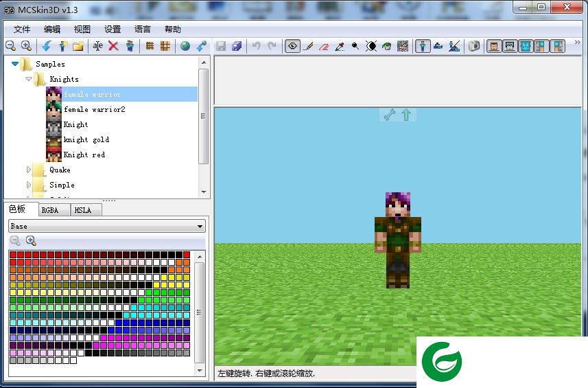The image size is (588, 388).
Task: Switch to the hybrid split view icon
Action: click(454, 46)
